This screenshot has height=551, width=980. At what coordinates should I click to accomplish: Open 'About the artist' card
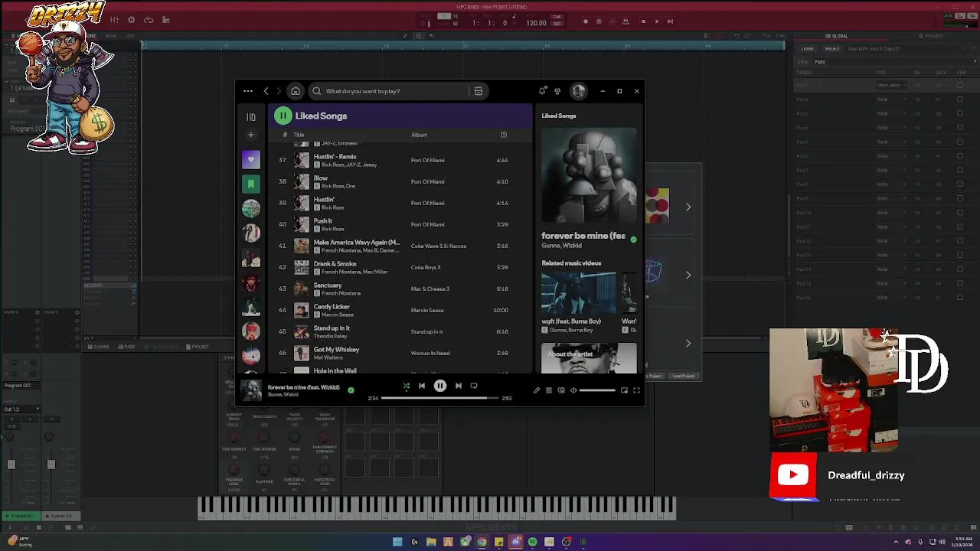click(589, 358)
